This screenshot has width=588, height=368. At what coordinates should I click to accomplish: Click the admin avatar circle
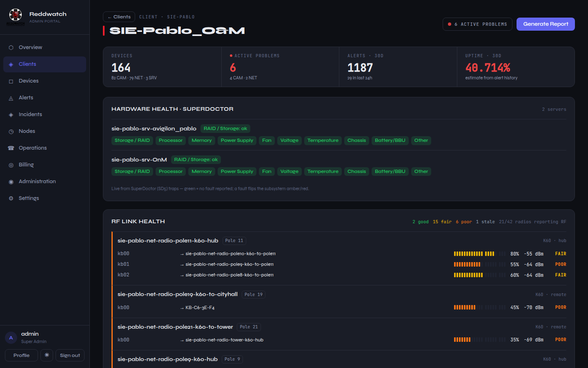coord(11,338)
